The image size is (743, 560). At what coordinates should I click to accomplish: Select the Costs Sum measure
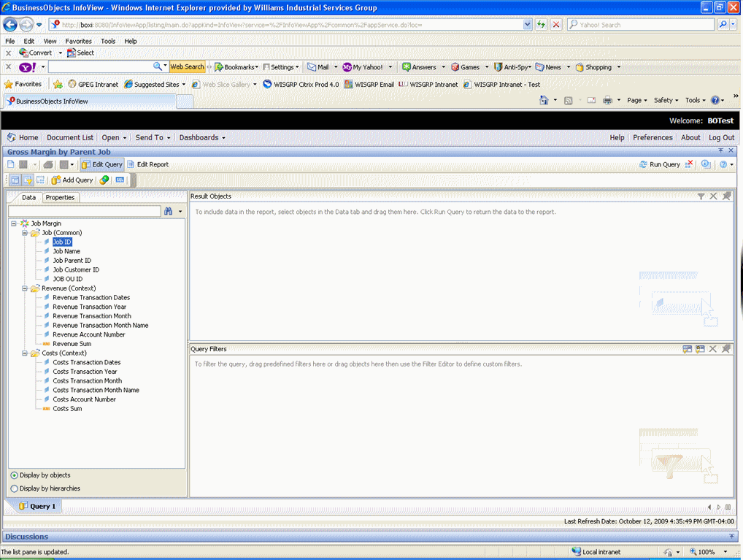[x=67, y=409]
